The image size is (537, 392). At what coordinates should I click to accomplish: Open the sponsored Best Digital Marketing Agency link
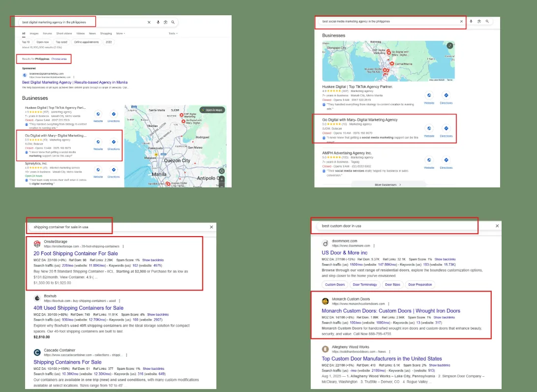coord(75,82)
